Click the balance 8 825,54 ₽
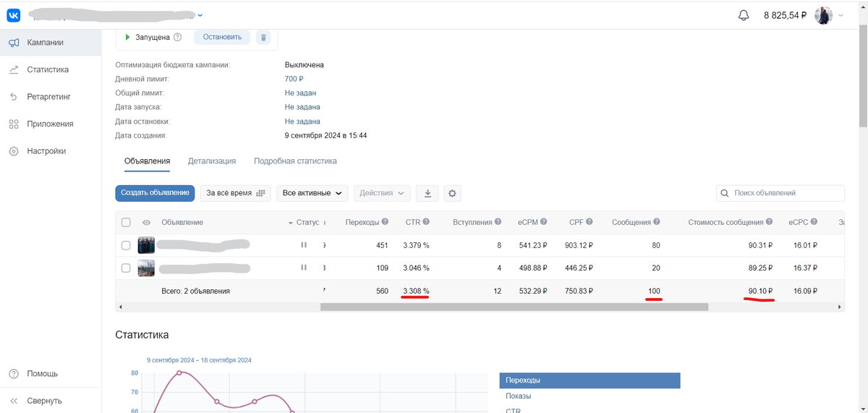Screen dimensions: 868x413 point(785,15)
